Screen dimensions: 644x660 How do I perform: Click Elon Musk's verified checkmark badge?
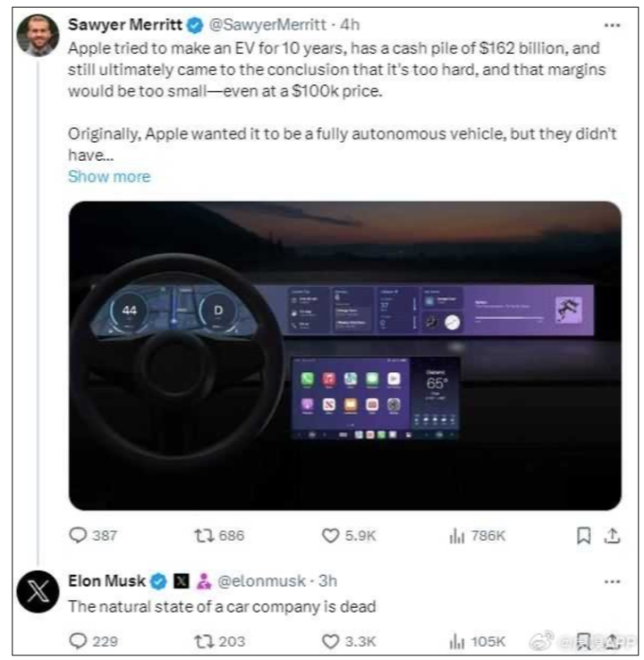(x=158, y=581)
